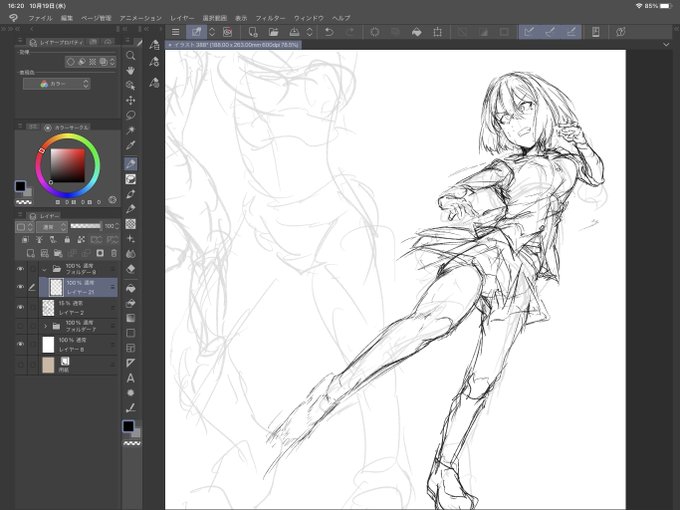Open the layer color dropdown in the Layer panel
680x510 pixels.
tap(24, 226)
